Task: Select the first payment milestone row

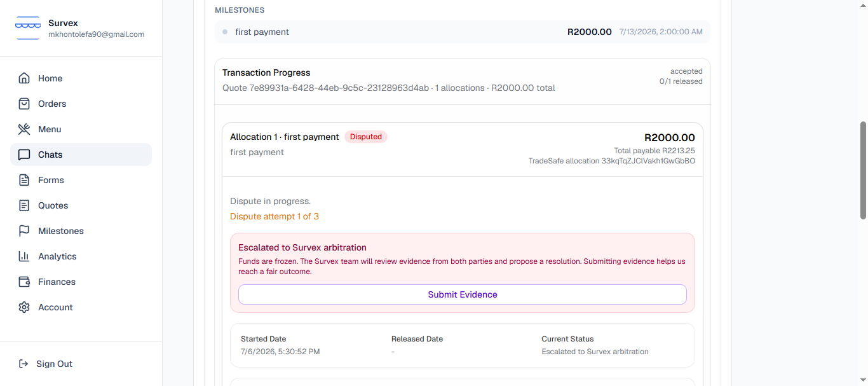Action: point(463,32)
